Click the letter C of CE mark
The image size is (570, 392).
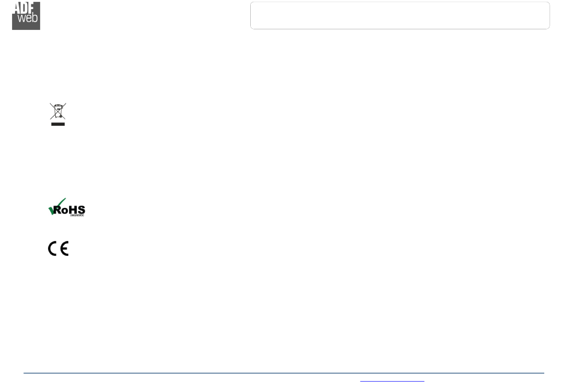coord(52,249)
